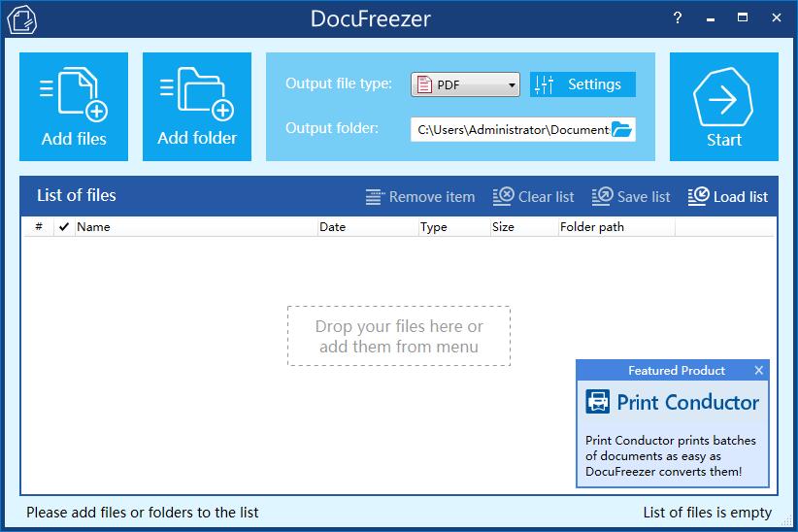Open the Output file type PDF dropdown
This screenshot has width=798, height=532.
pos(465,84)
